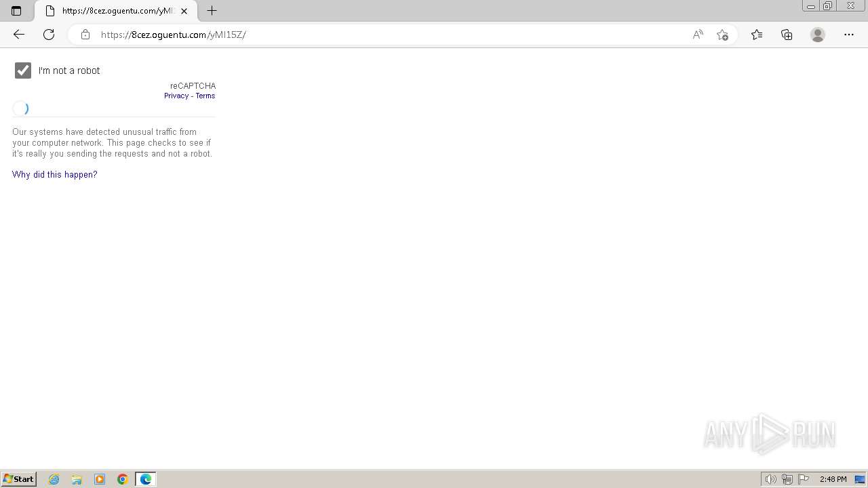This screenshot has height=488, width=868.
Task: Open Windows Media Player from taskbar
Action: [100, 479]
